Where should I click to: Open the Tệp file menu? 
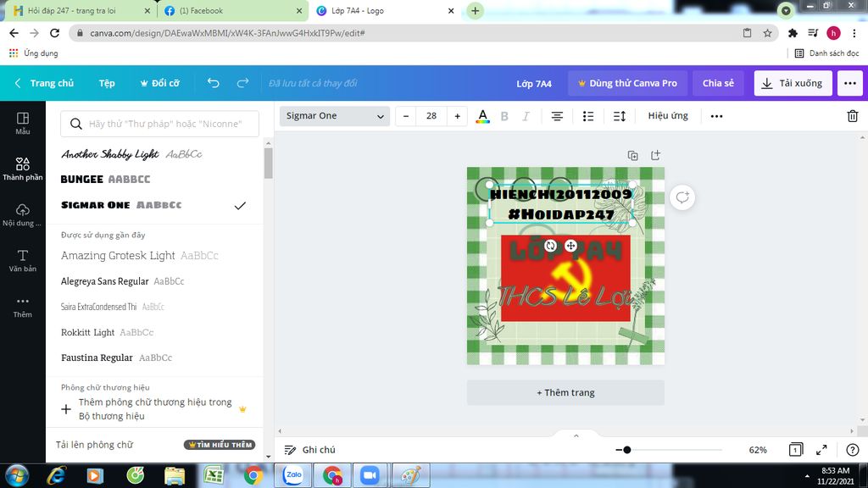point(107,83)
